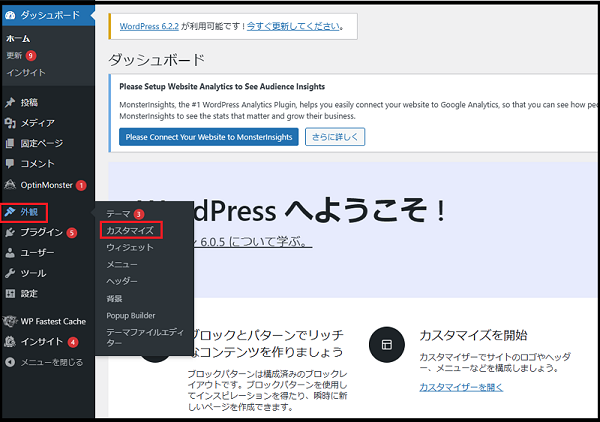Viewport: 600px width, 422px height.
Task: Click the paintbrush icon beside 外観
Action: (10, 212)
